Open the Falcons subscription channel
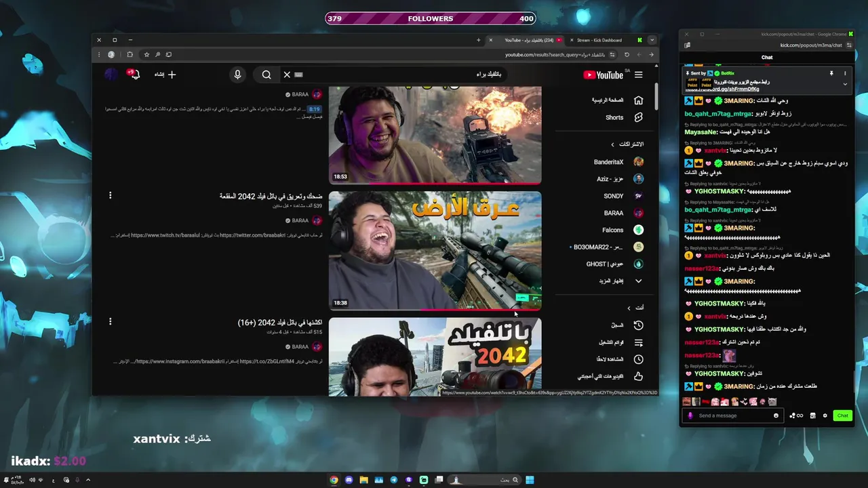The image size is (868, 488). [x=623, y=230]
